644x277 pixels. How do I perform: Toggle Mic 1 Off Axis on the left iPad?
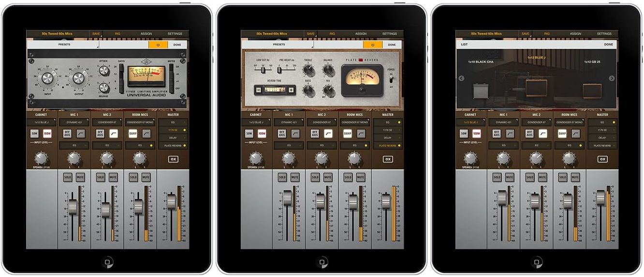coord(68,134)
